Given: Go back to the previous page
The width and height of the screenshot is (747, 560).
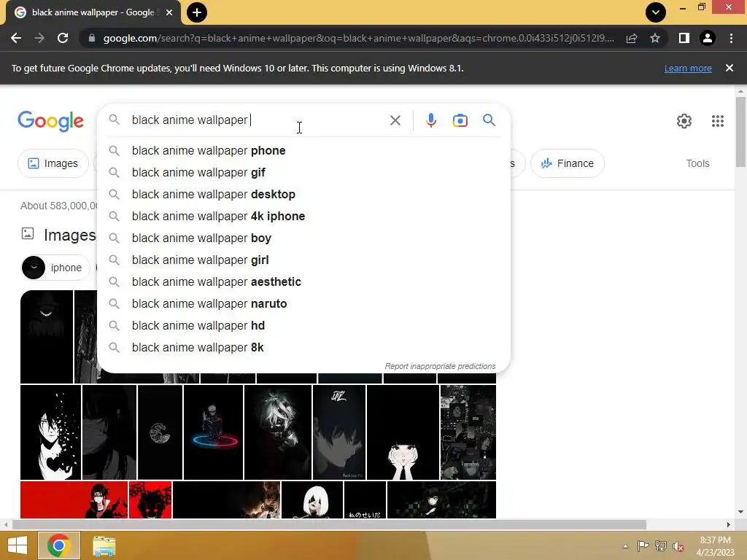Looking at the screenshot, I should click(x=16, y=38).
